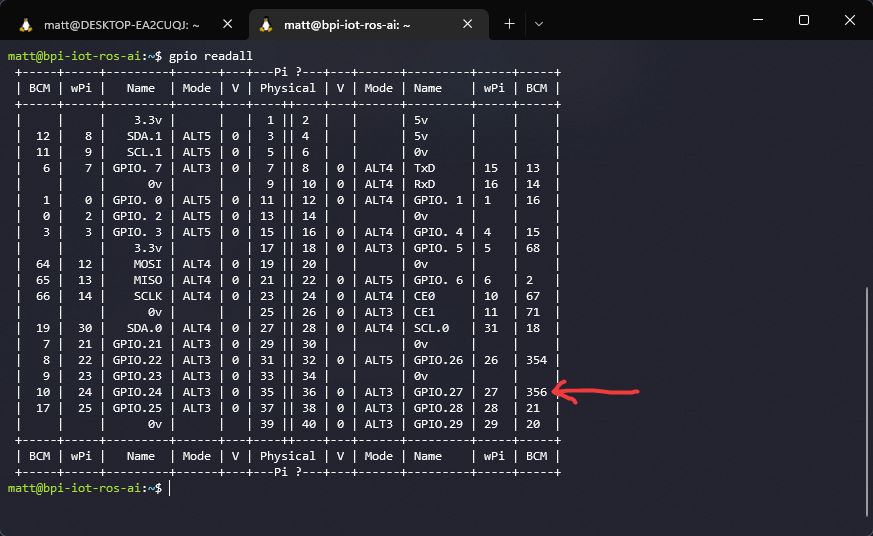The image size is (873, 536).
Task: Click the name SCL.0
Action: [x=431, y=328]
